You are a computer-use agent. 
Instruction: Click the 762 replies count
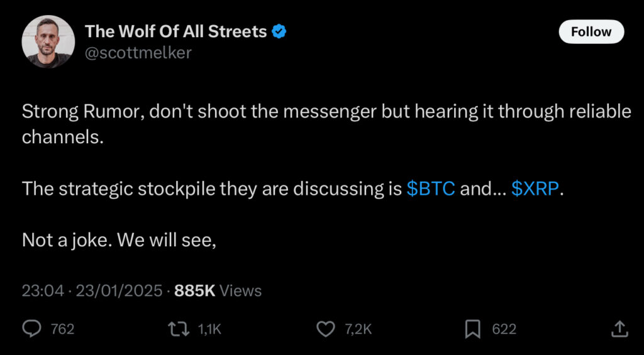(x=62, y=329)
